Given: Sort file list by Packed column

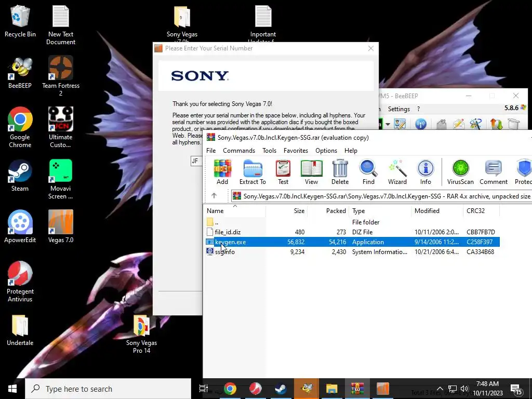Looking at the screenshot, I should coord(328,211).
